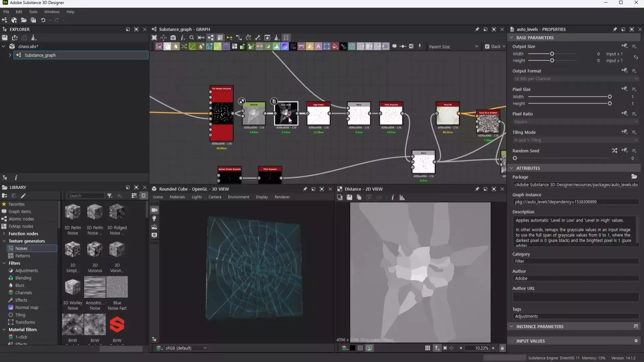Image resolution: width=644 pixels, height=362 pixels.
Task: Click the camera icon in 3D view sidebar
Action: [x=154, y=210]
